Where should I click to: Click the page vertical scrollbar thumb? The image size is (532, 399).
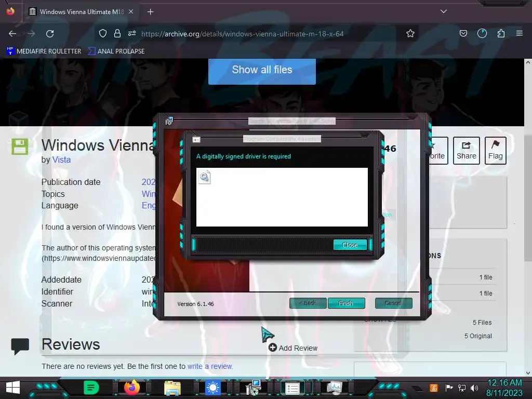[528, 197]
